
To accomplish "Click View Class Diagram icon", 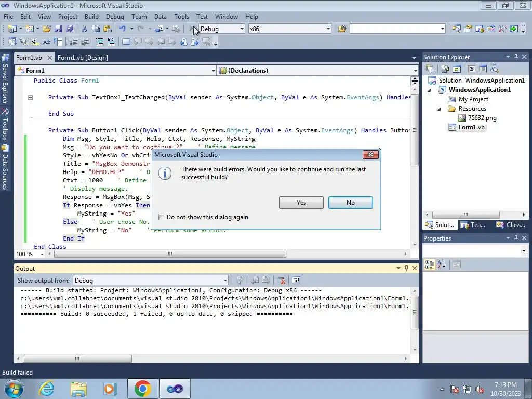I will 495,69.
